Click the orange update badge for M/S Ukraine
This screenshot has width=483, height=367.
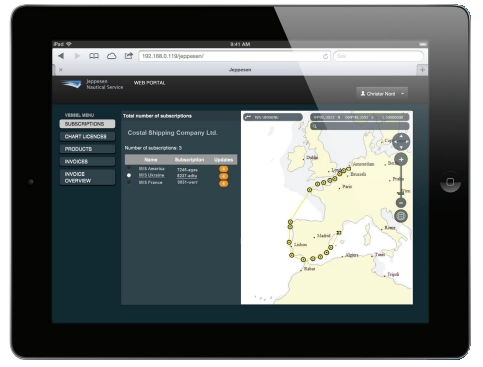(224, 176)
